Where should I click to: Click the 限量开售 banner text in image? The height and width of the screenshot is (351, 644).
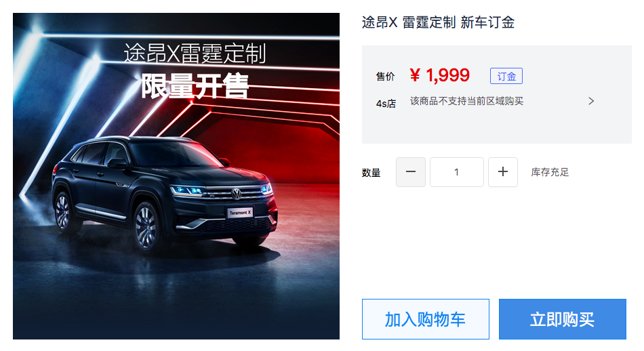195,86
